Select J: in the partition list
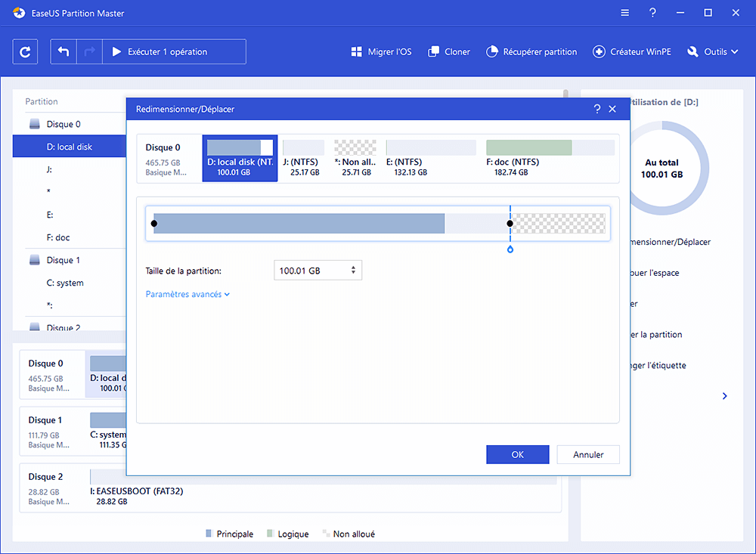Viewport: 756px width, 554px height. pos(49,169)
